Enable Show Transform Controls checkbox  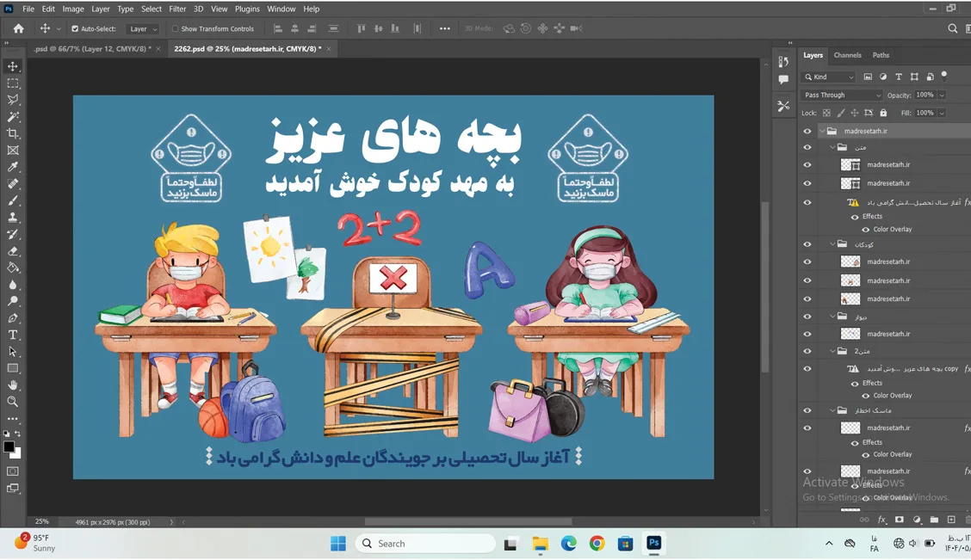click(176, 28)
